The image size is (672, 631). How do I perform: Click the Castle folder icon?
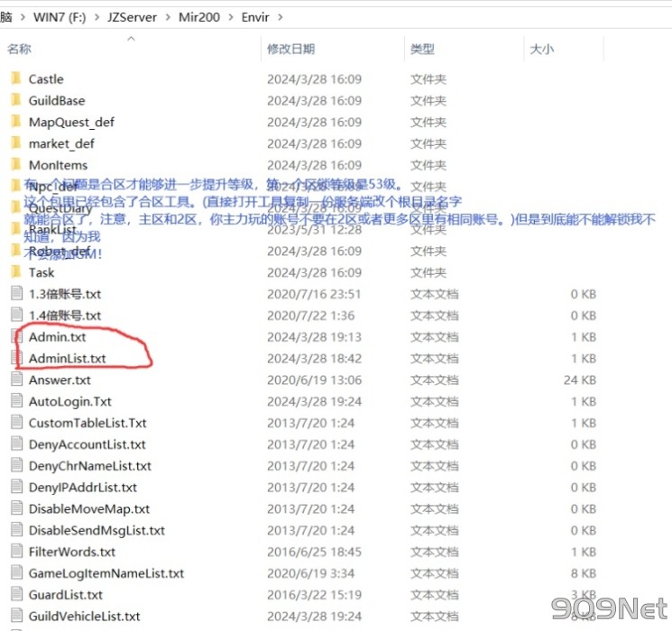point(15,79)
